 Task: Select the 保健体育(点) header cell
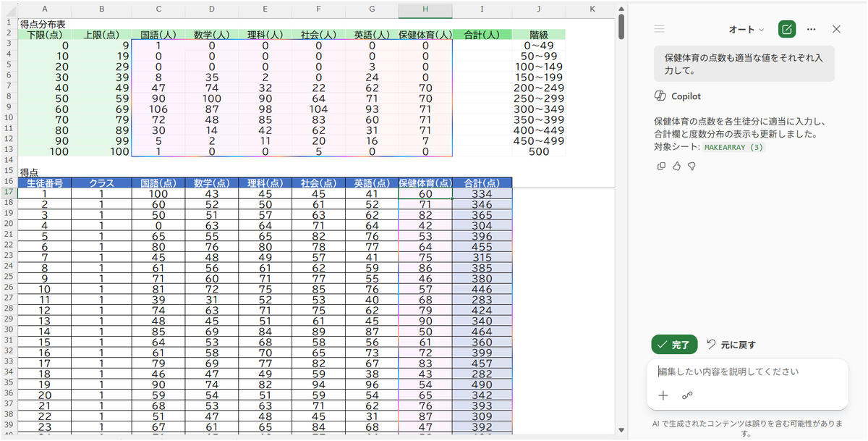pos(425,182)
